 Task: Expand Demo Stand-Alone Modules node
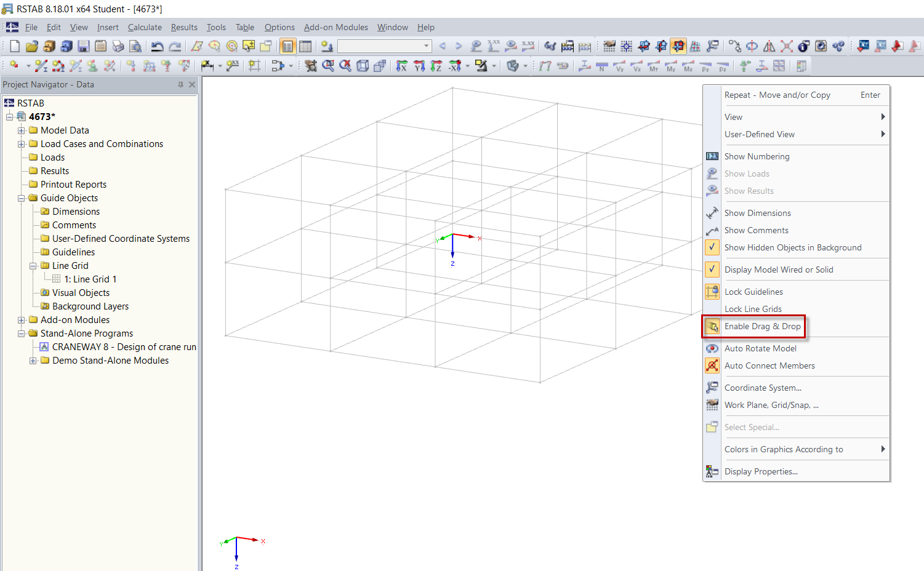(x=33, y=361)
